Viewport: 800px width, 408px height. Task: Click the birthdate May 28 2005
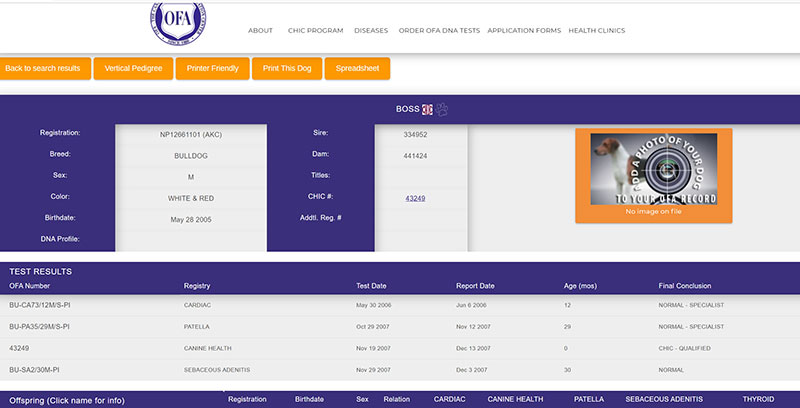(191, 220)
